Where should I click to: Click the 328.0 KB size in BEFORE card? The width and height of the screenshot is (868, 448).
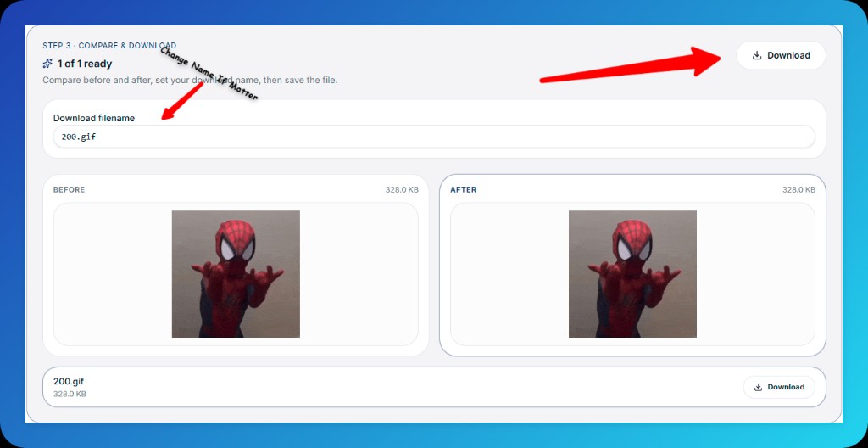[402, 189]
